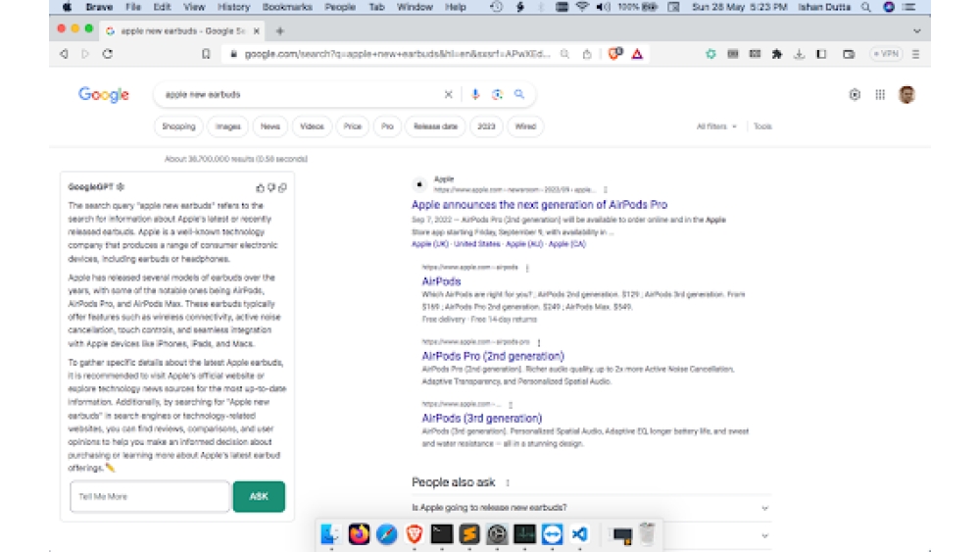Screen dimensions: 980x552
Task: Click the Tools button under search bar
Action: tap(762, 126)
